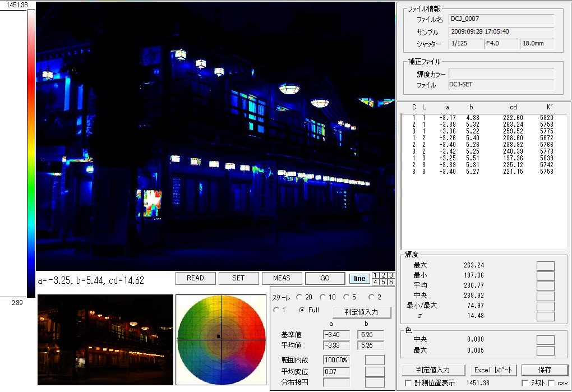The height and width of the screenshot is (392, 572).
Task: Select grid cell number 6
Action: click(x=390, y=282)
